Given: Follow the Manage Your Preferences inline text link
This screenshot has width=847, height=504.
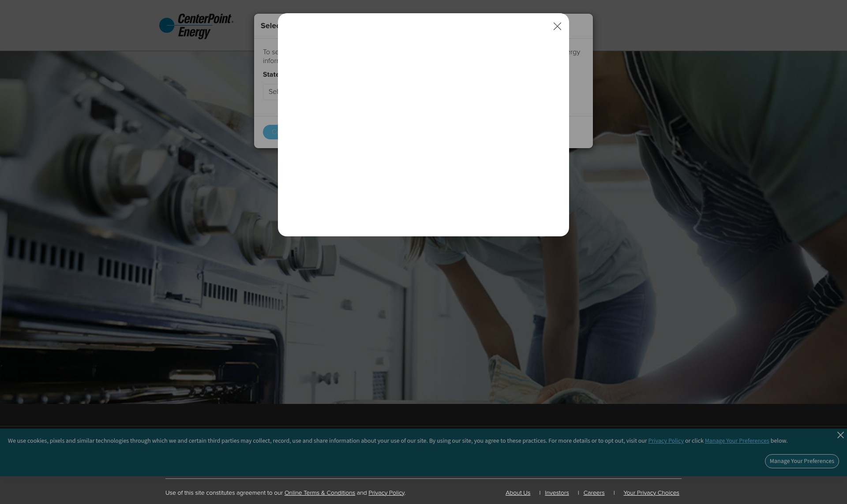Looking at the screenshot, I should tap(737, 441).
